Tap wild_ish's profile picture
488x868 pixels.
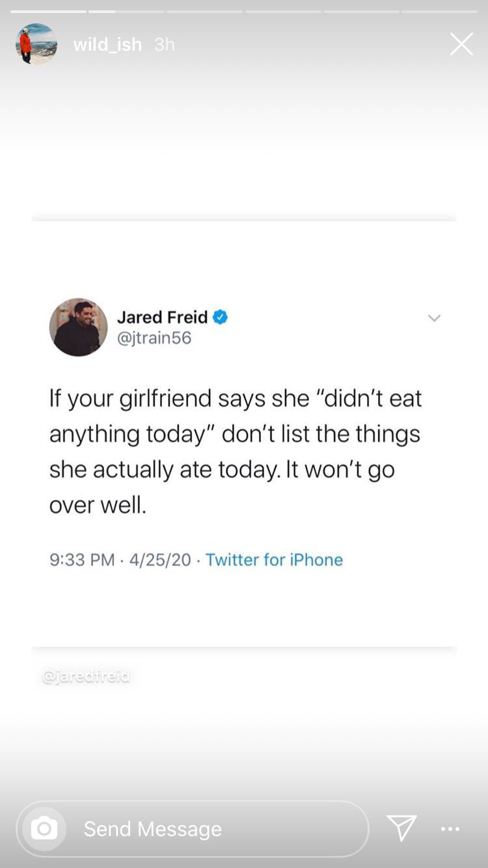click(x=36, y=44)
